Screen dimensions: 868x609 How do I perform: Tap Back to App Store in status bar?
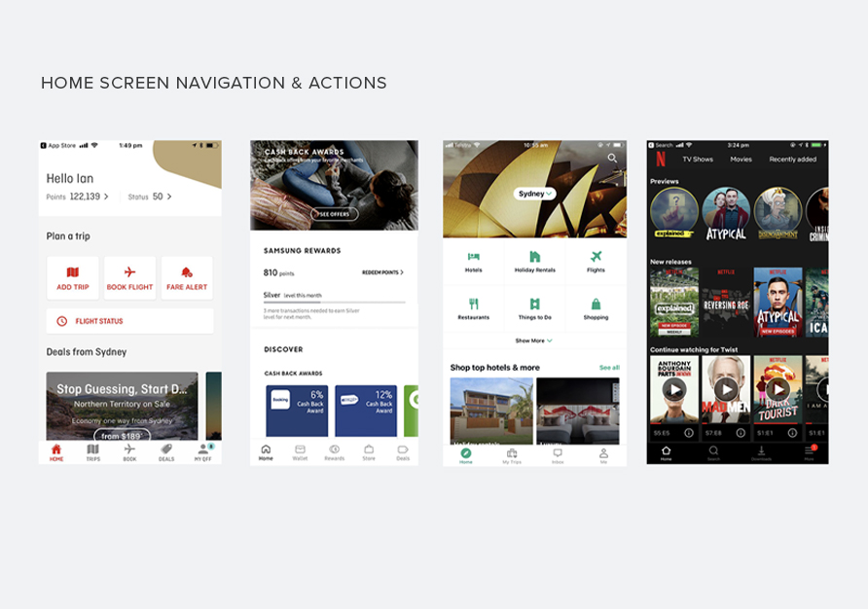tap(58, 146)
